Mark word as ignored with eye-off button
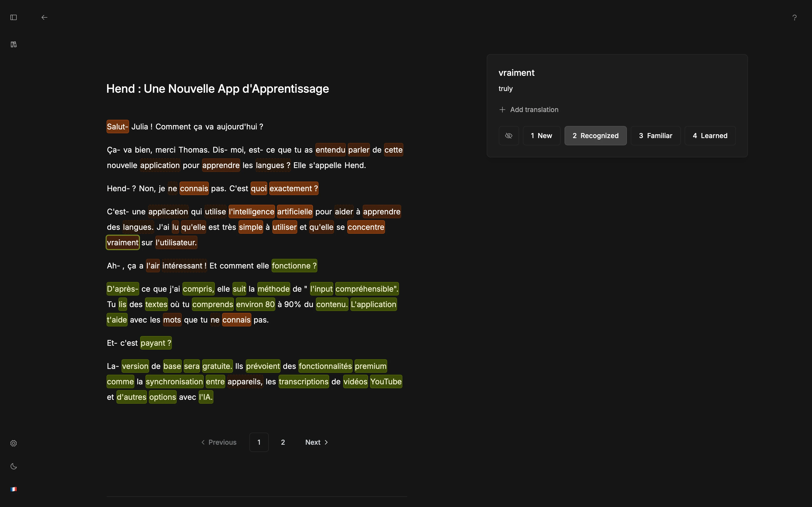Screen dimensions: 812x507 pos(509,136)
